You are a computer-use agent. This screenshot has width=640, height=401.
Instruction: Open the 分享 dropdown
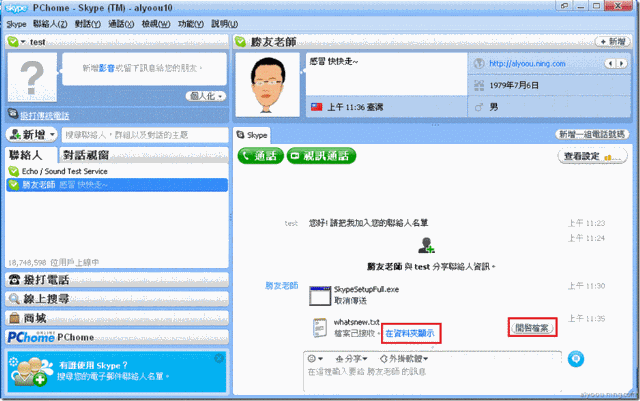click(x=351, y=359)
